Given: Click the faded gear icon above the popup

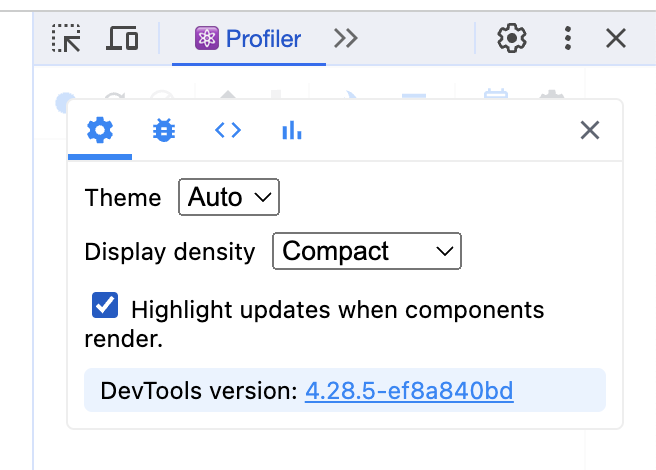Looking at the screenshot, I should click(552, 95).
